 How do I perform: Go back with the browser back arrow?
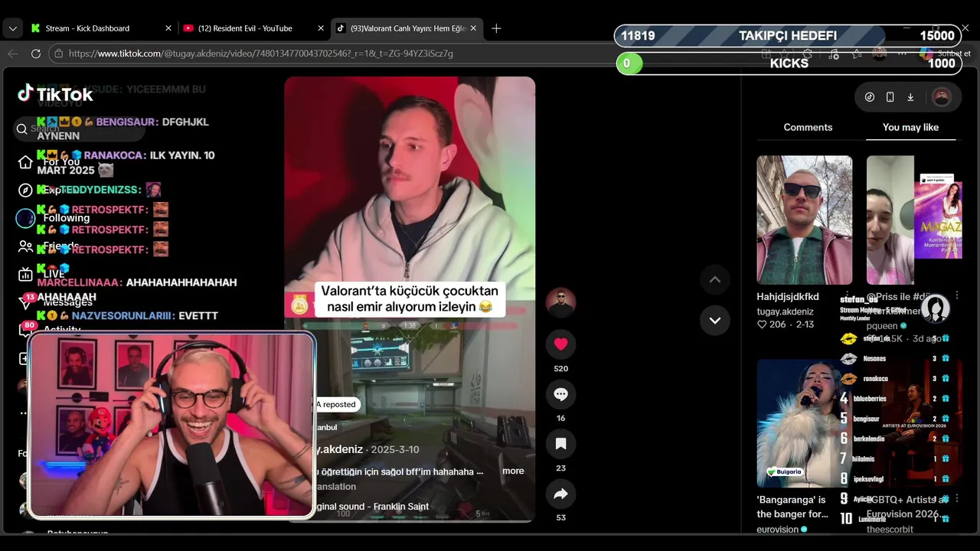point(13,54)
